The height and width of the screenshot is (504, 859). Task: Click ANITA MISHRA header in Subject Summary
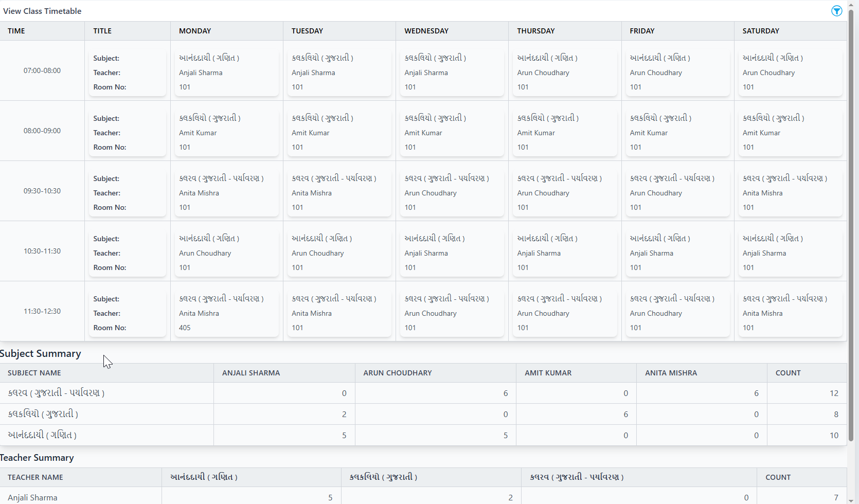671,373
